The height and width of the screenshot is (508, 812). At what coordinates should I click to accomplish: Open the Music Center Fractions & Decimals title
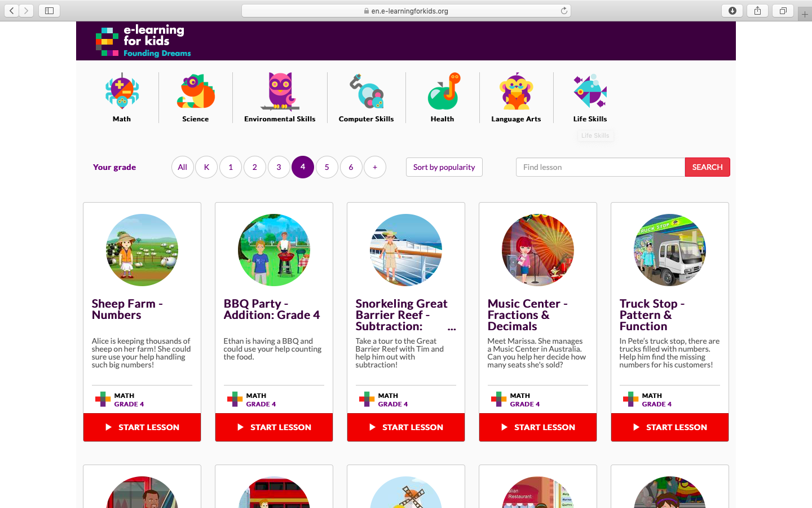click(x=527, y=315)
